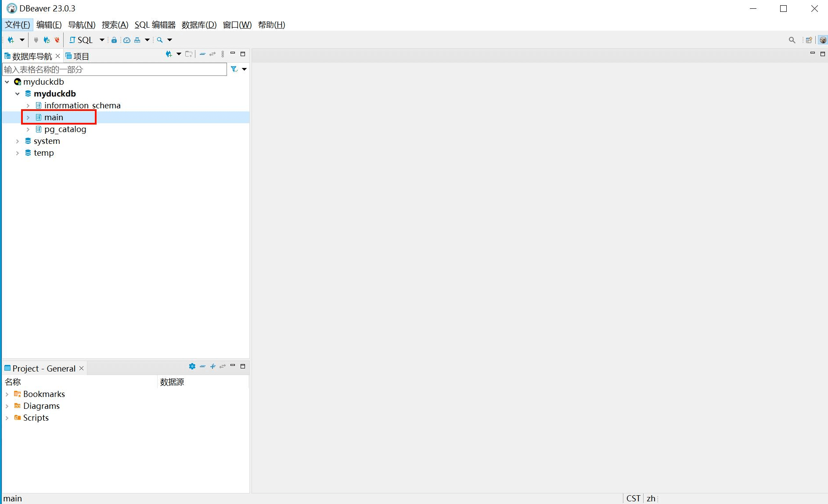Viewport: 828px width, 504px height.
Task: Expand the system database node
Action: click(x=18, y=141)
